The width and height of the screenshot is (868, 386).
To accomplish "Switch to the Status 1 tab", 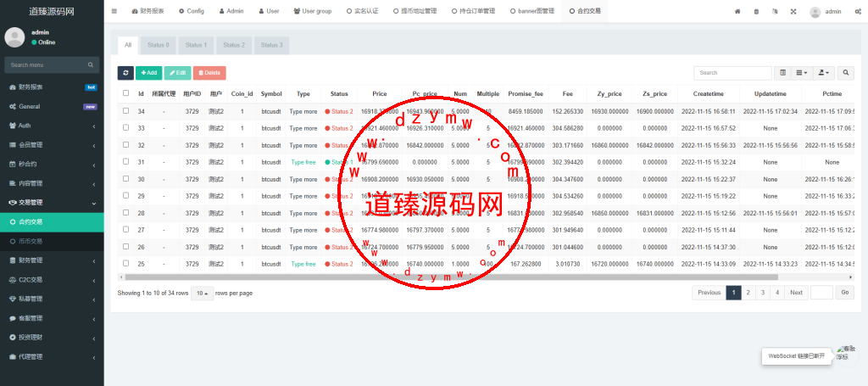I will pos(196,46).
